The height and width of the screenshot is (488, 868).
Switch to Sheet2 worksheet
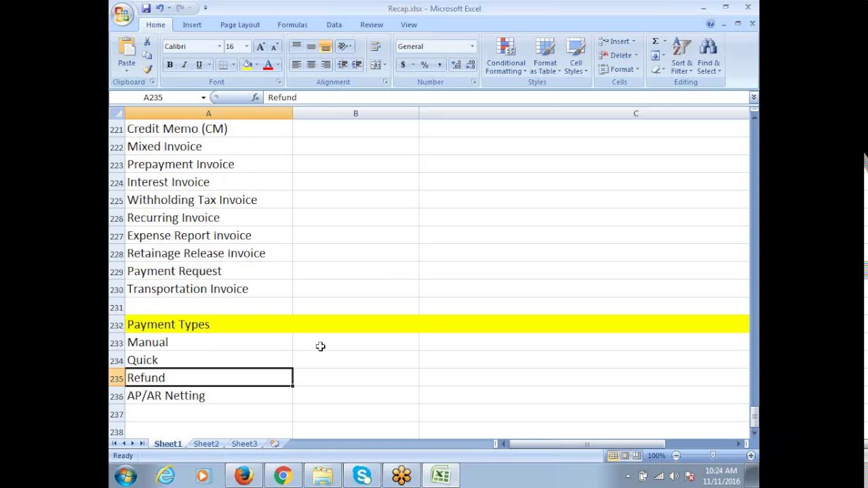(206, 444)
